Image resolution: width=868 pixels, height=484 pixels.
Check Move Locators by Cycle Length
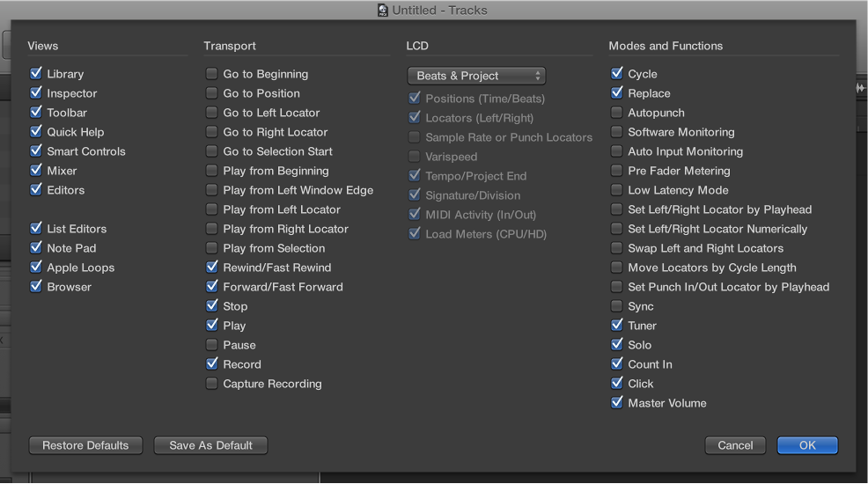pos(617,268)
